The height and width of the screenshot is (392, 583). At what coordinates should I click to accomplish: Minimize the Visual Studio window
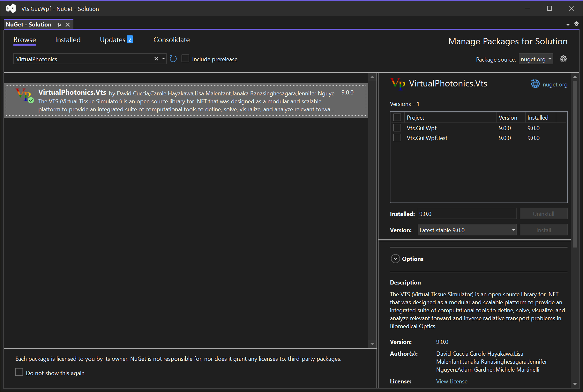[x=527, y=8]
